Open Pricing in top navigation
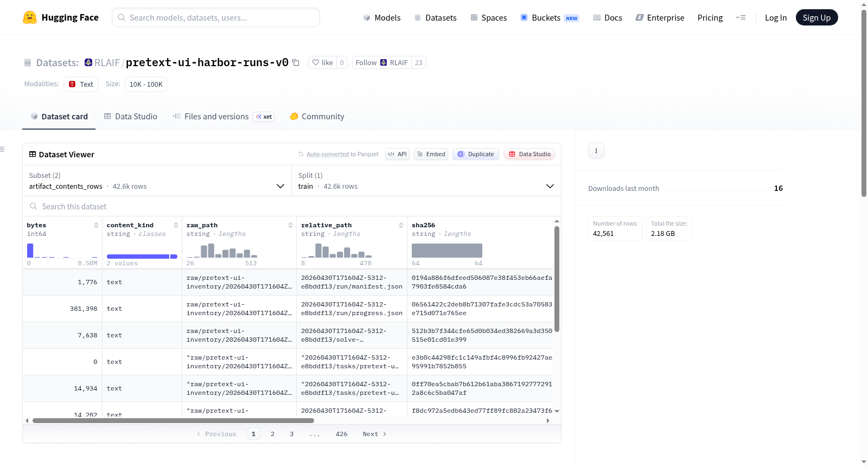Screen dimensions: 868x467 (x=710, y=17)
